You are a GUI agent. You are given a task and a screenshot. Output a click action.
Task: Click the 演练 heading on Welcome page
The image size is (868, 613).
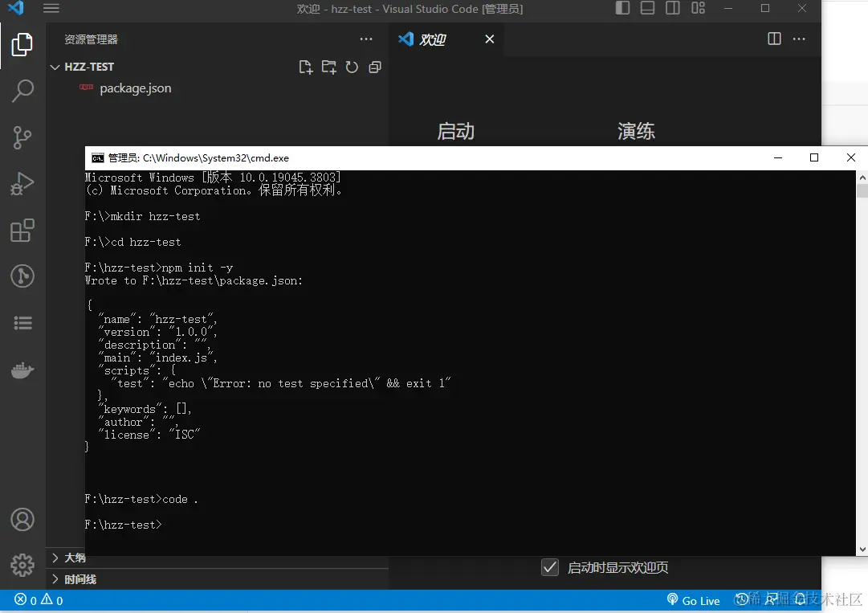click(x=636, y=131)
